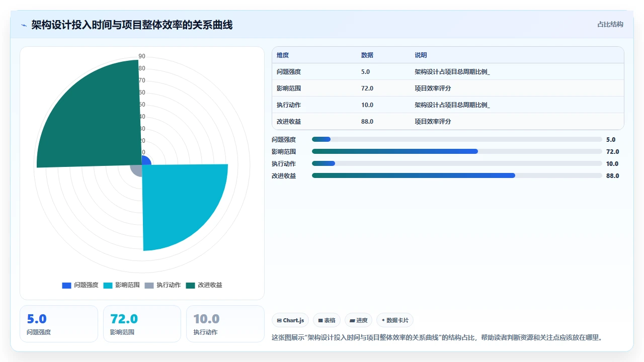The image size is (644, 362).
Task: Toggle the 改进收益 legend swatch
Action: (x=190, y=285)
